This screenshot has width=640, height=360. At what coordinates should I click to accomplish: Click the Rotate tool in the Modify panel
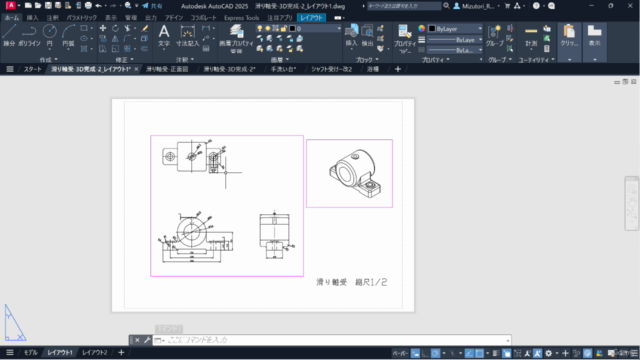(116, 28)
